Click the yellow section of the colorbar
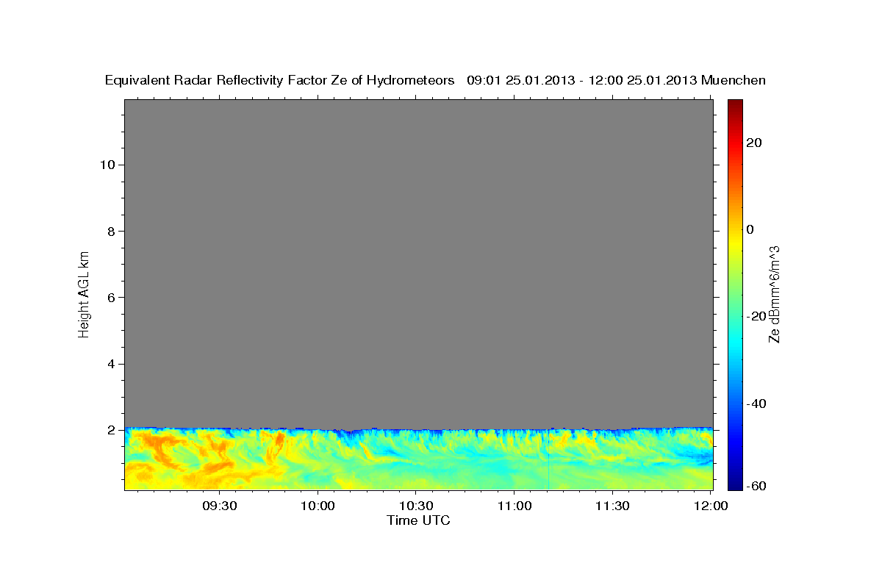Image resolution: width=882 pixels, height=588 pixels. [x=735, y=243]
